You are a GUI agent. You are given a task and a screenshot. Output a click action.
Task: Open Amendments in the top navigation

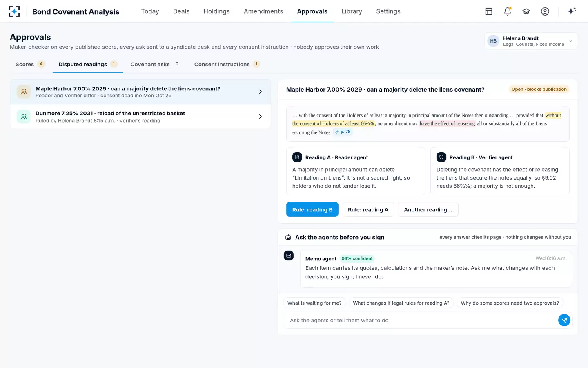(x=263, y=11)
